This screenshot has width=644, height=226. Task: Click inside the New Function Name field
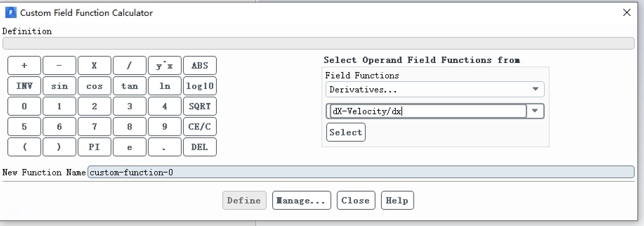click(361, 172)
